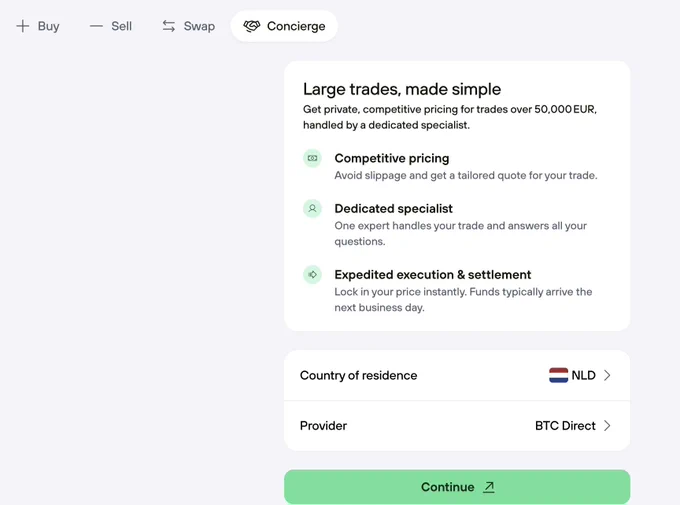Click the Dedicated specialist person icon

click(312, 209)
